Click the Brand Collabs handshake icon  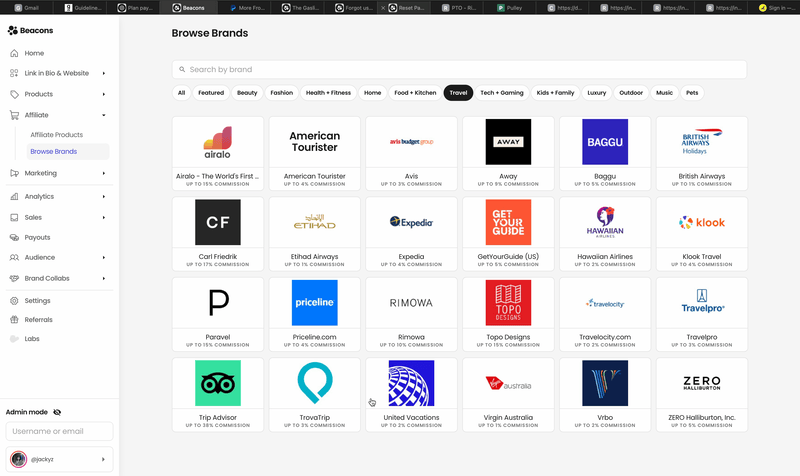point(14,279)
